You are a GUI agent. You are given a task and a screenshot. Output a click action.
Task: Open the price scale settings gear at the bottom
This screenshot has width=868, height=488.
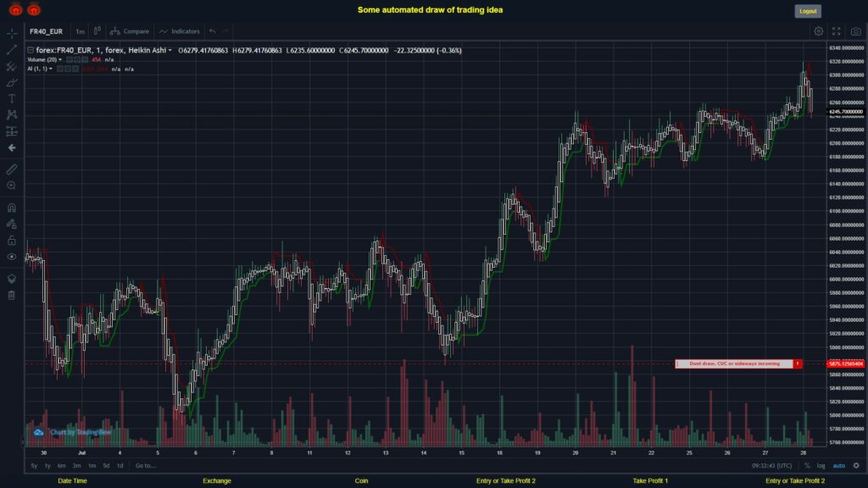point(856,466)
